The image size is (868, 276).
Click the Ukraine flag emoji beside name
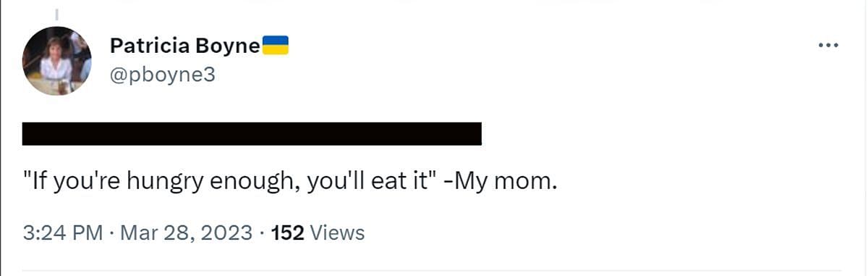[275, 46]
